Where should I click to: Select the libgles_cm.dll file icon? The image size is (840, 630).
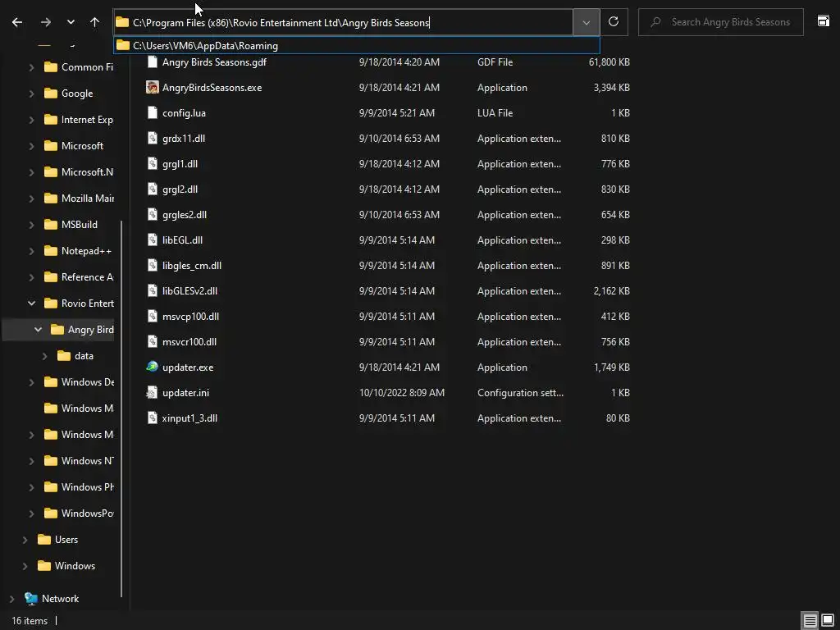click(x=152, y=266)
